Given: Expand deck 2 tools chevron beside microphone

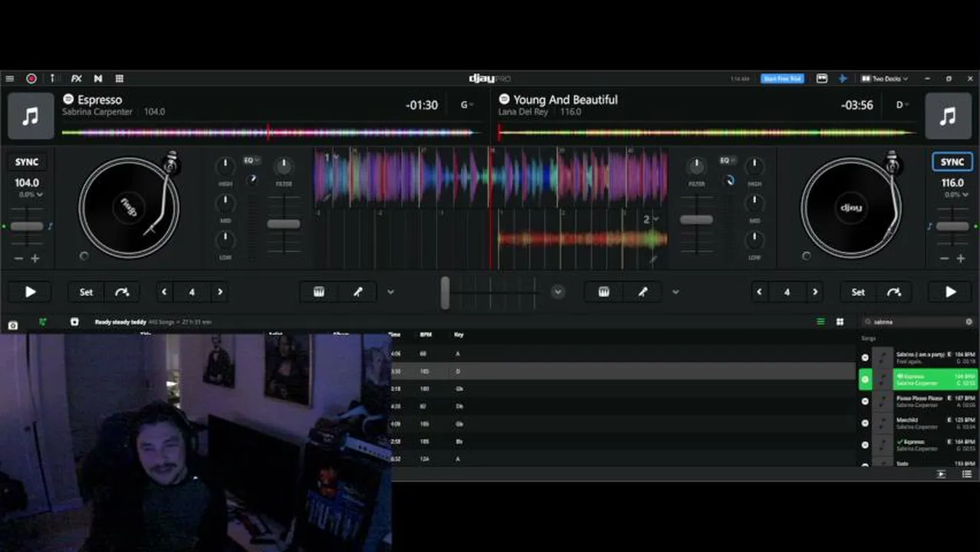Looking at the screenshot, I should (x=676, y=292).
